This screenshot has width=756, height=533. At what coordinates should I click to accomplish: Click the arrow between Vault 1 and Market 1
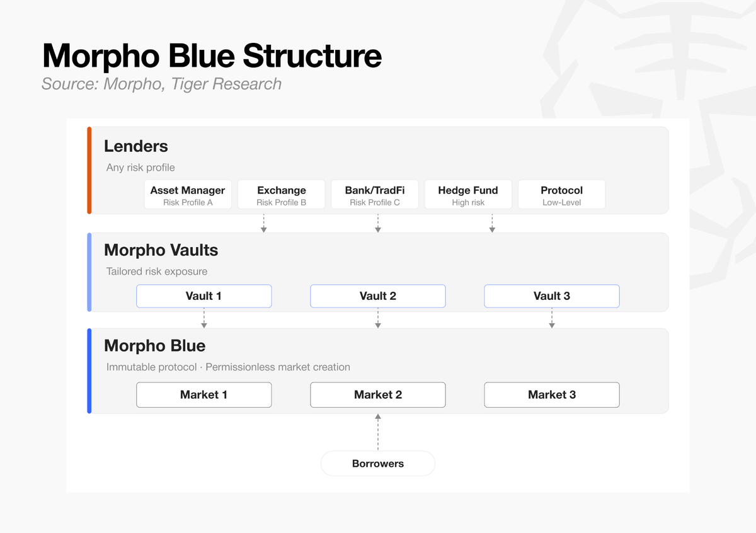point(203,318)
